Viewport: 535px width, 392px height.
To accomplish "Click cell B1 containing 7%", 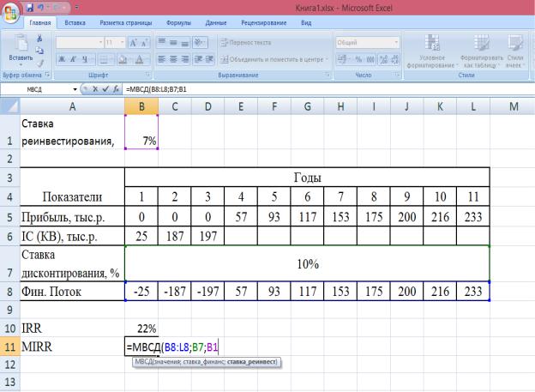I will (141, 132).
